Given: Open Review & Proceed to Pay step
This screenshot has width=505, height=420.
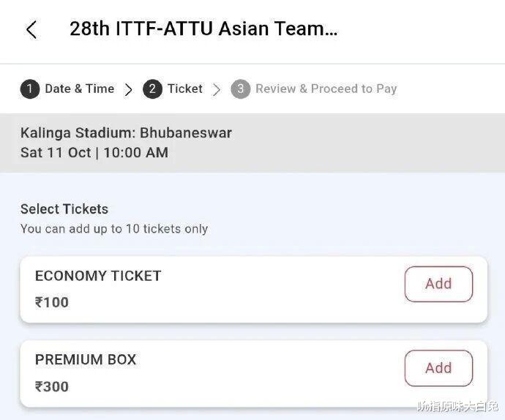Looking at the screenshot, I should [x=326, y=89].
